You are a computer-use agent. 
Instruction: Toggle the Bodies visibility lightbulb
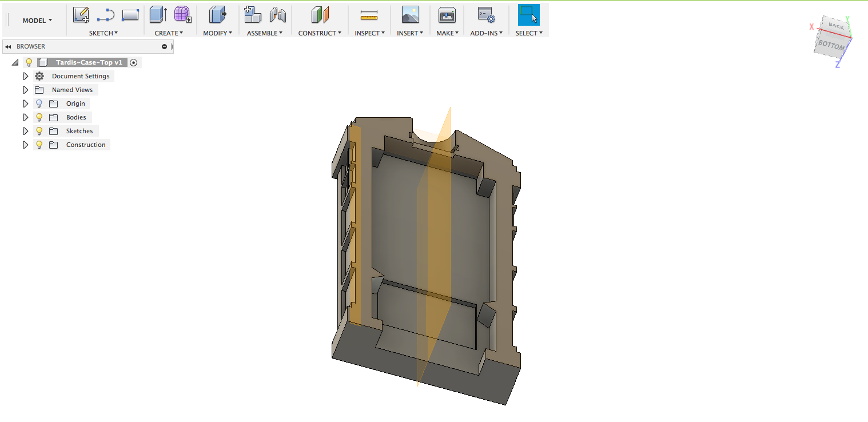(39, 117)
